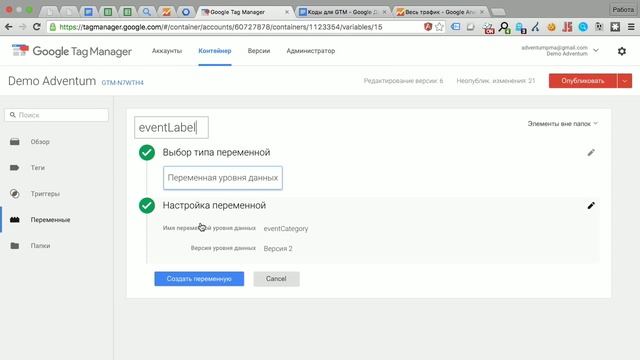Click the Обзор sidebar icon

point(15,142)
